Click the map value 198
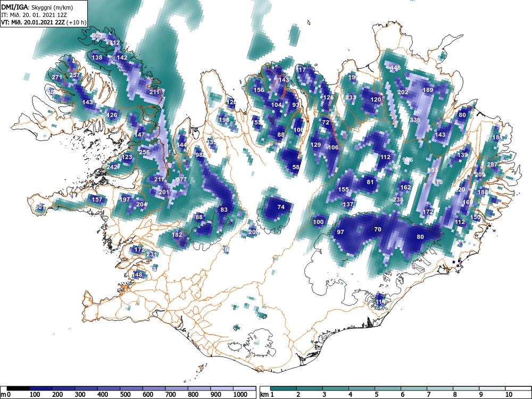 (224, 119)
